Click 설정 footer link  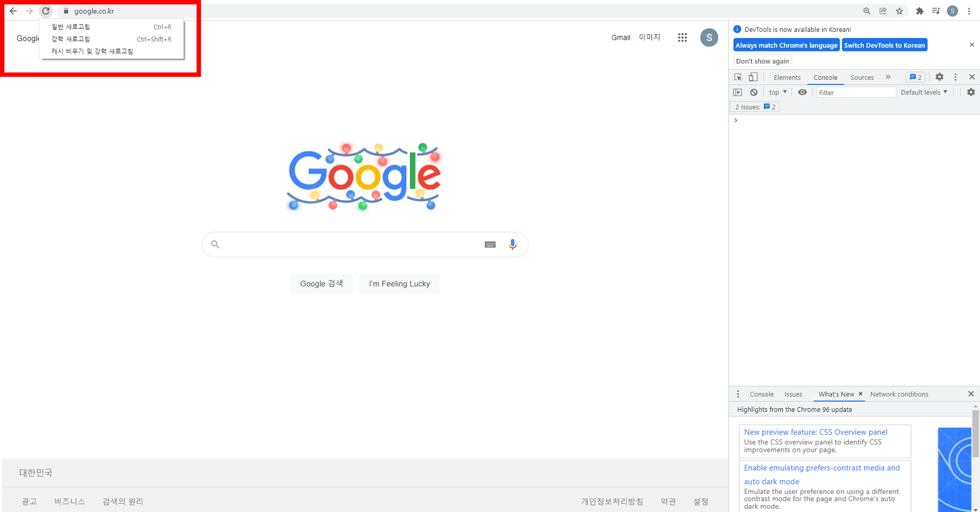[701, 501]
